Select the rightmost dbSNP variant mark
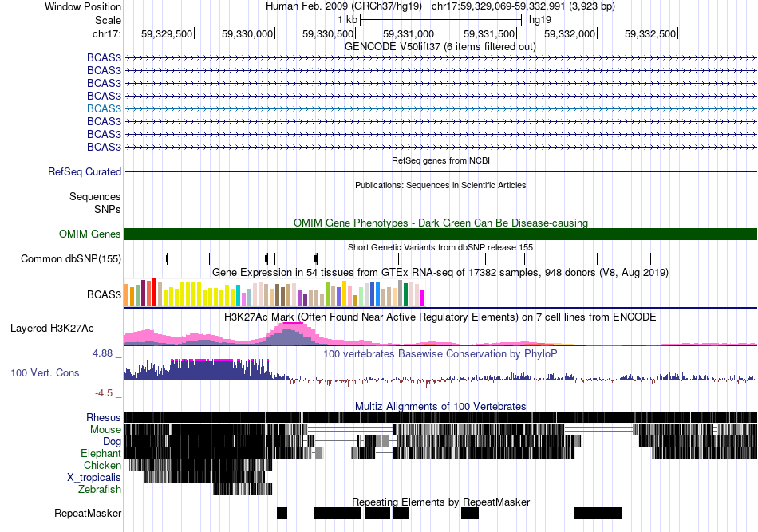The height and width of the screenshot is (532, 758). tap(650, 258)
